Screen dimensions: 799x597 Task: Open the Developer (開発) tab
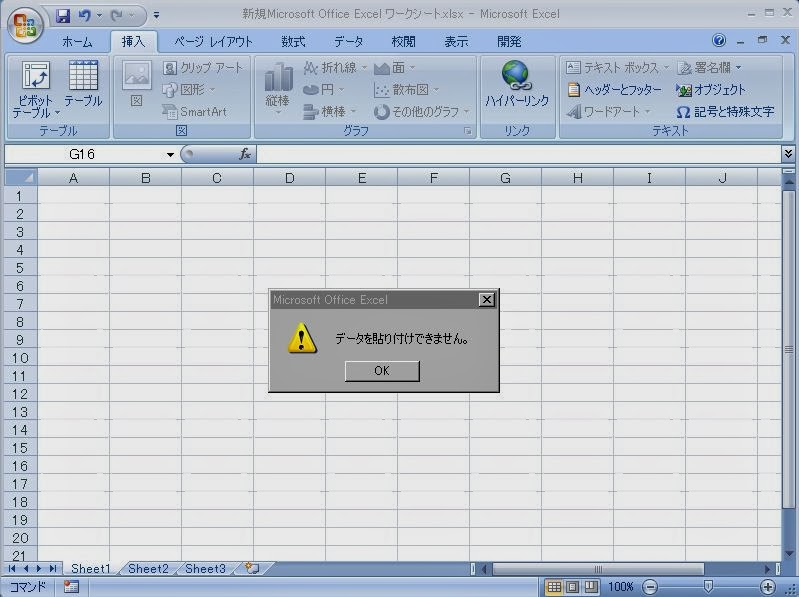coord(509,42)
